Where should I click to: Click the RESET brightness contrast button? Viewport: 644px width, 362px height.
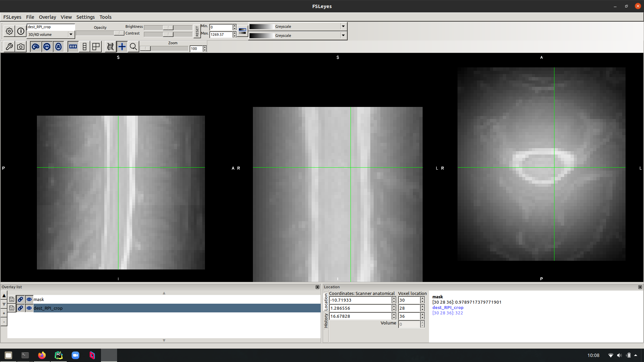[x=197, y=31]
